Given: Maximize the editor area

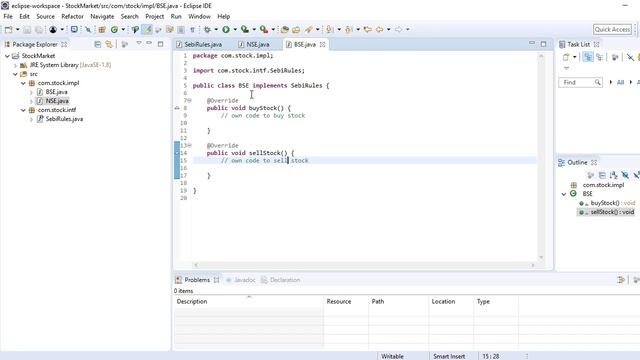Looking at the screenshot, I should [543, 44].
